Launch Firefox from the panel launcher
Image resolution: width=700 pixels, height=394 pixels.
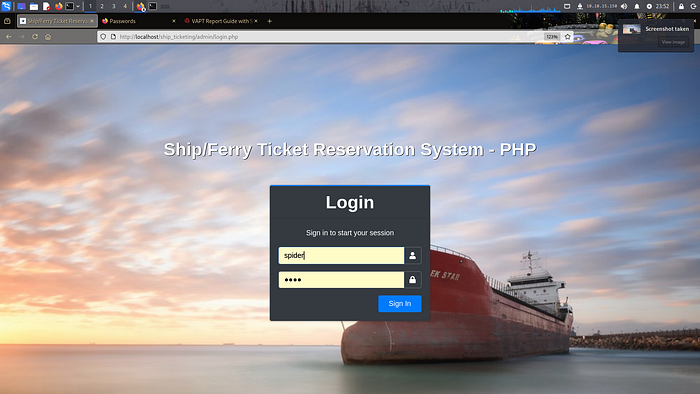58,6
